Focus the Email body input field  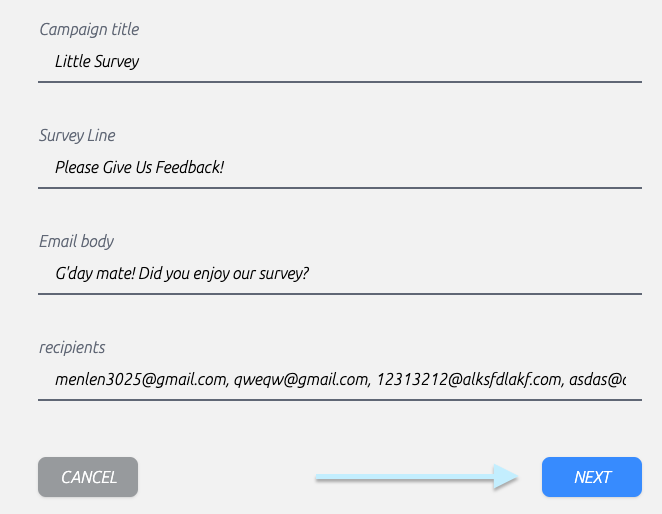[x=340, y=274]
